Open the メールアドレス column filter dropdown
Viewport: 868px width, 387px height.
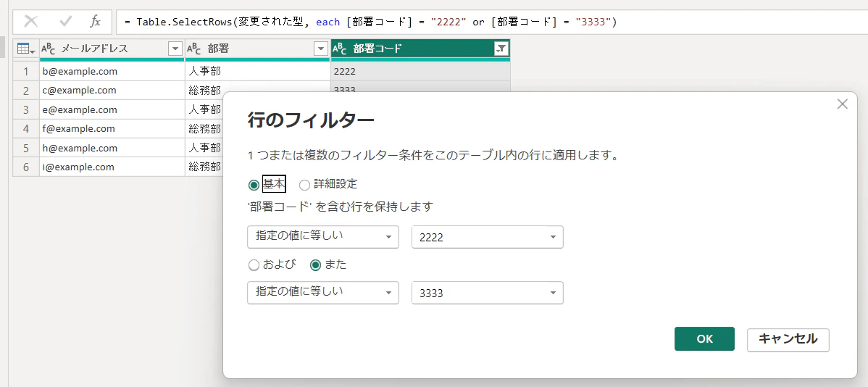pyautogui.click(x=175, y=49)
